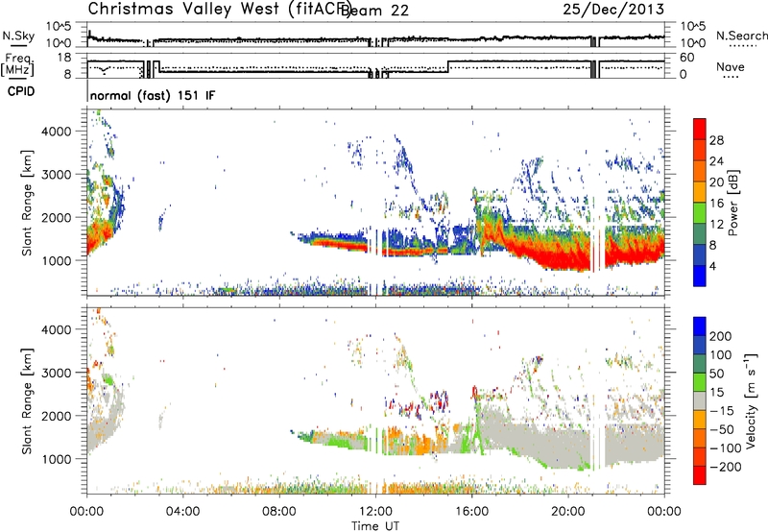
Task: Click the 3000 tick on velocity panel axis
Action: tap(56, 374)
